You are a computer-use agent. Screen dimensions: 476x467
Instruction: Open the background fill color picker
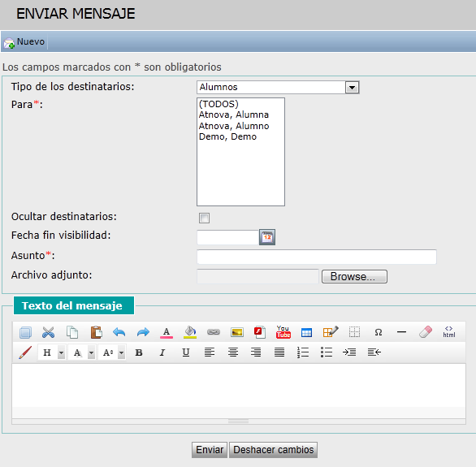tap(190, 332)
